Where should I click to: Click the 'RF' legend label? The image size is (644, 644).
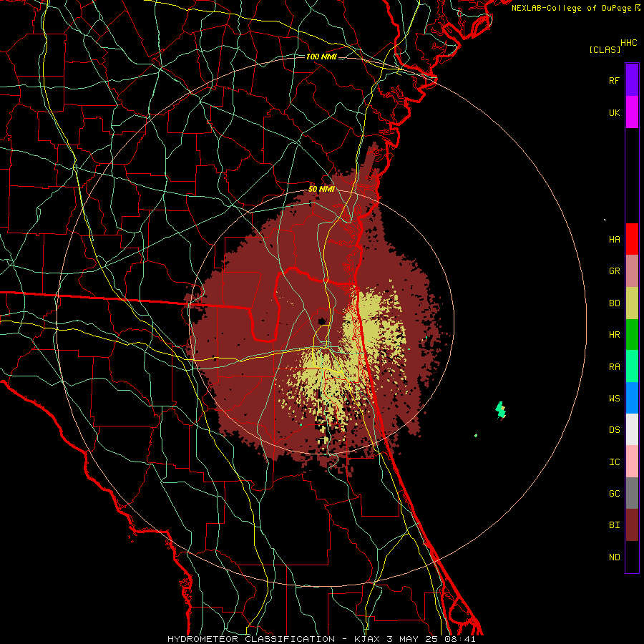pyautogui.click(x=614, y=81)
